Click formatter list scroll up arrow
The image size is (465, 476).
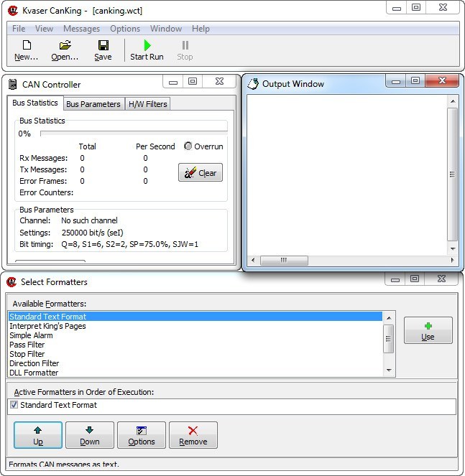(389, 318)
